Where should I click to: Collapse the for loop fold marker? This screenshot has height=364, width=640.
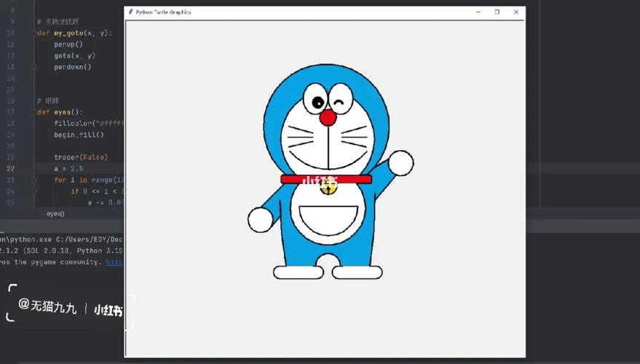pyautogui.click(x=35, y=180)
